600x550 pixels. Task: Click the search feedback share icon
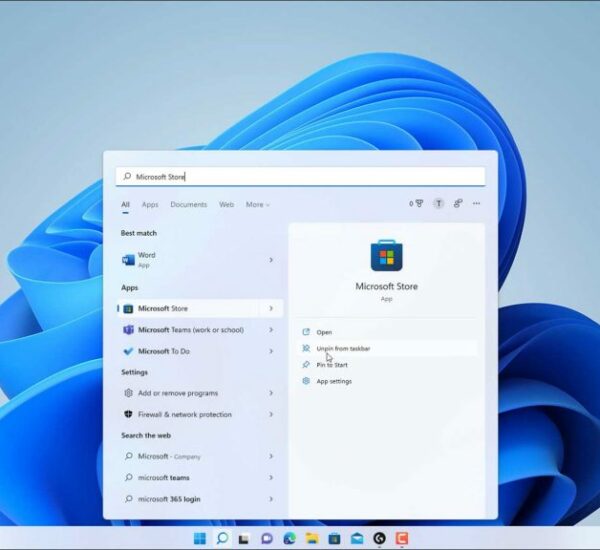coord(458,204)
